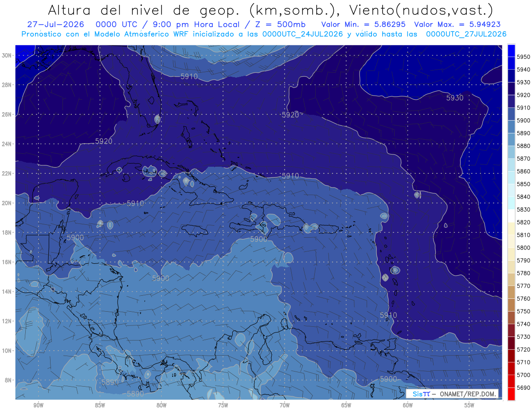Select the 5790 value on the color scale
Screen dimensions: 532x411
coord(523,260)
